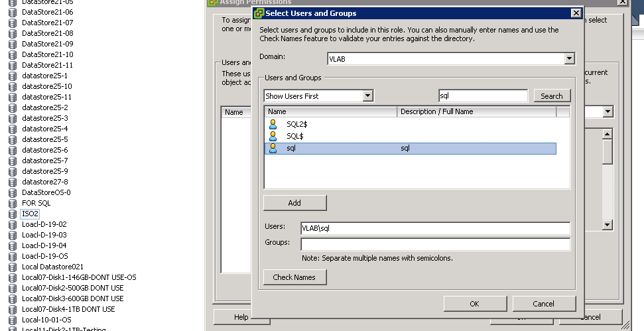This screenshot has height=331, width=644.
Task: Click scroll down arrow in Assign Permissions panel
Action: (608, 225)
